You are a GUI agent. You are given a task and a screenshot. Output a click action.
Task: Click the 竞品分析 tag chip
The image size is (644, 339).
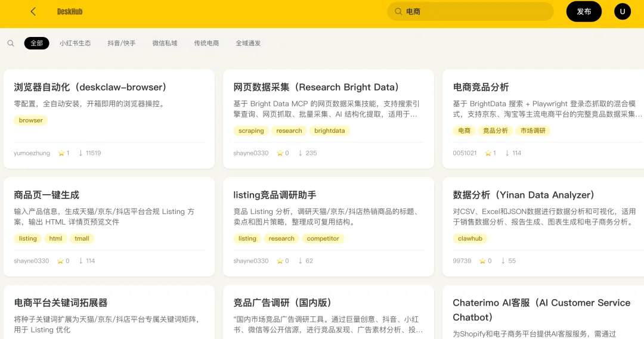[x=496, y=130]
